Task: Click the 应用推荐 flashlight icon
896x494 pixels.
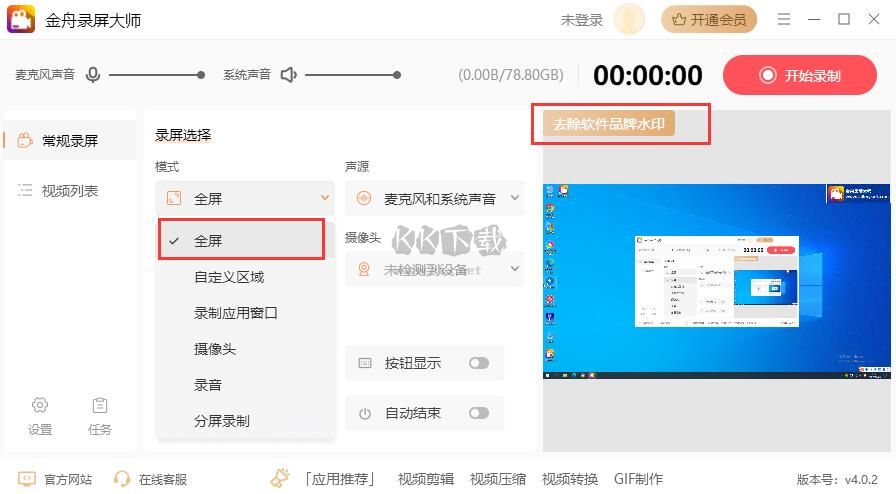Action: point(280,478)
